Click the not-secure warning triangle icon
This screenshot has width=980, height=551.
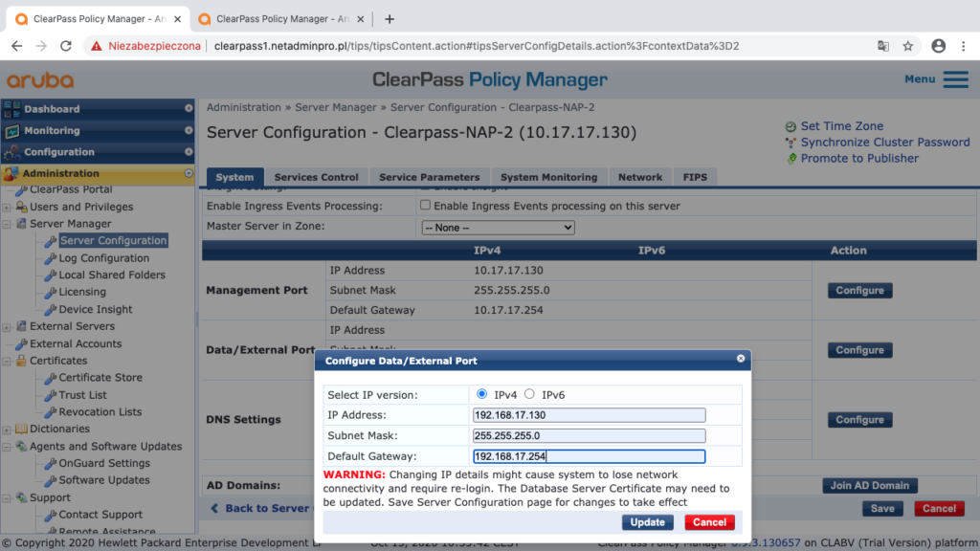point(97,46)
